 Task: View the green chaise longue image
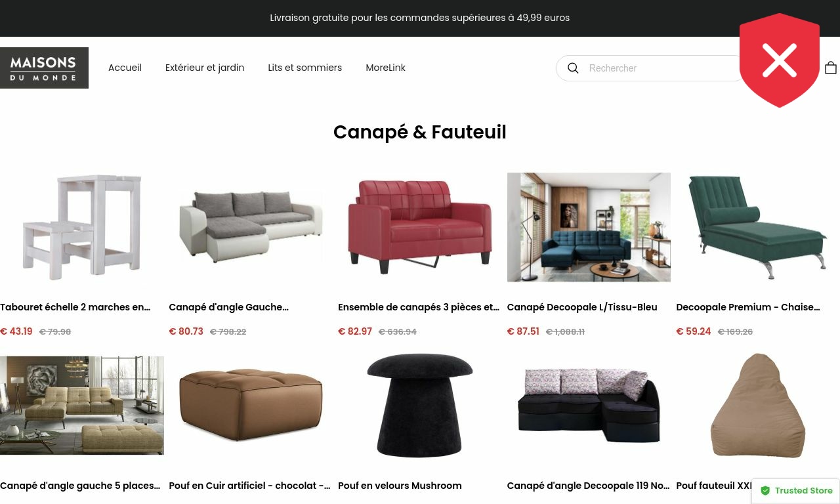[x=758, y=227]
